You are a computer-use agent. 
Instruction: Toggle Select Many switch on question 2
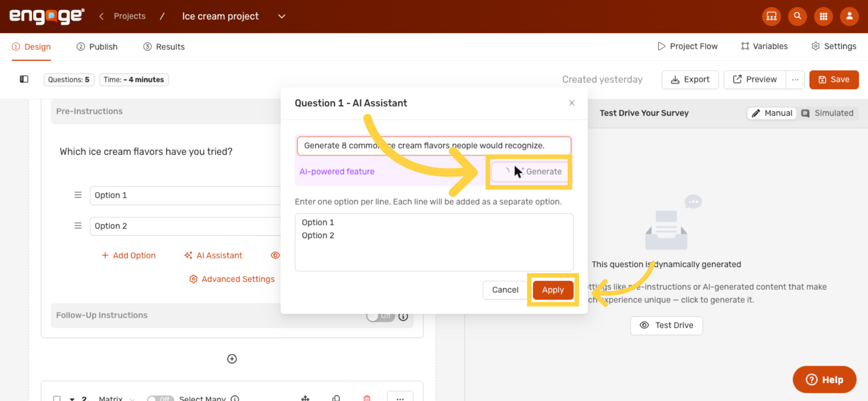pyautogui.click(x=160, y=399)
